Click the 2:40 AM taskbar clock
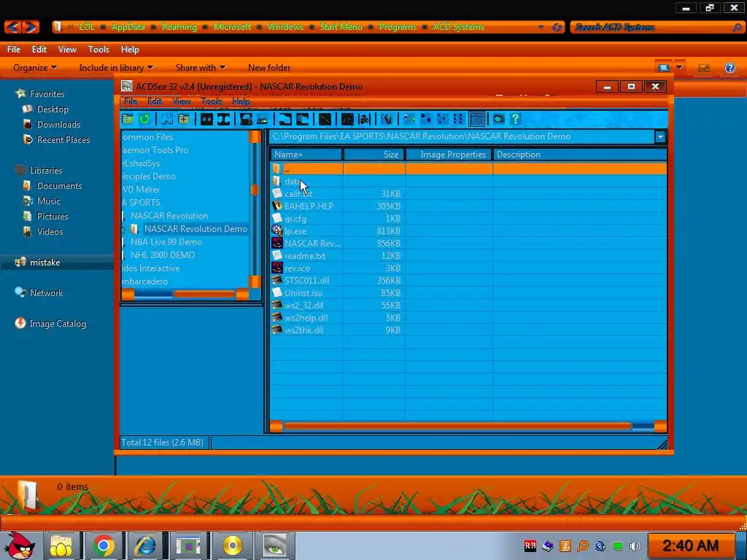The image size is (747, 560). (x=690, y=545)
